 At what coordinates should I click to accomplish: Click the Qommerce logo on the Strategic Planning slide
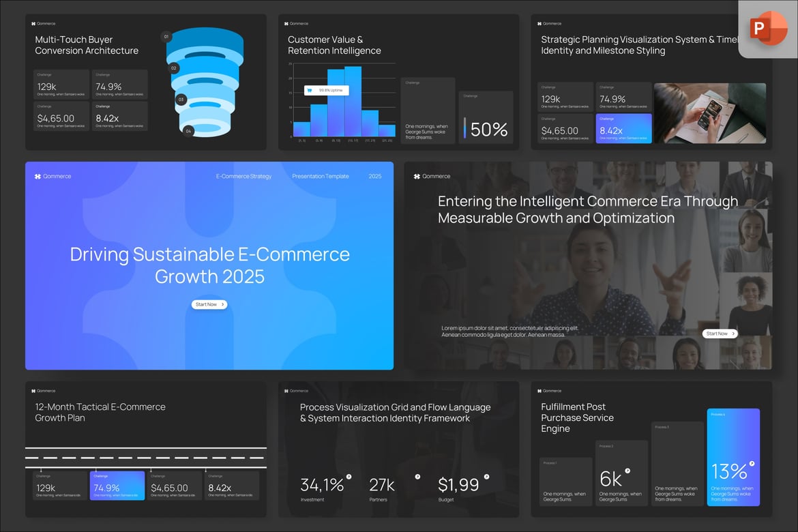(x=549, y=23)
